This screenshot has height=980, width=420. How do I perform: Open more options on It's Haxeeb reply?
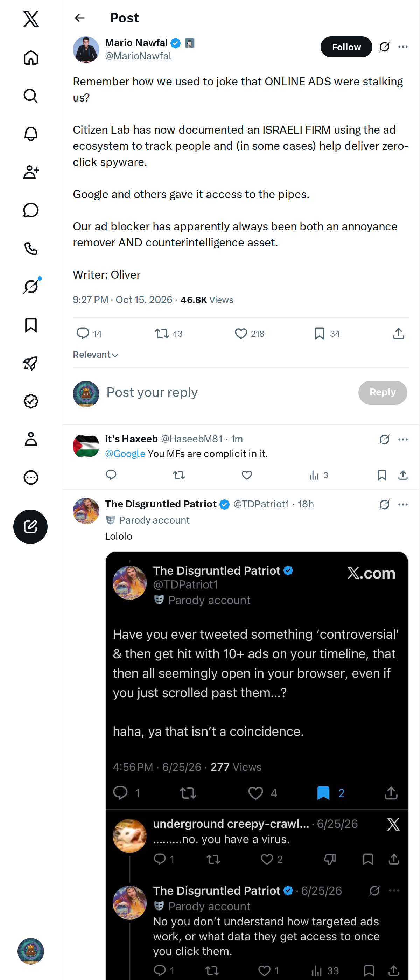(403, 439)
